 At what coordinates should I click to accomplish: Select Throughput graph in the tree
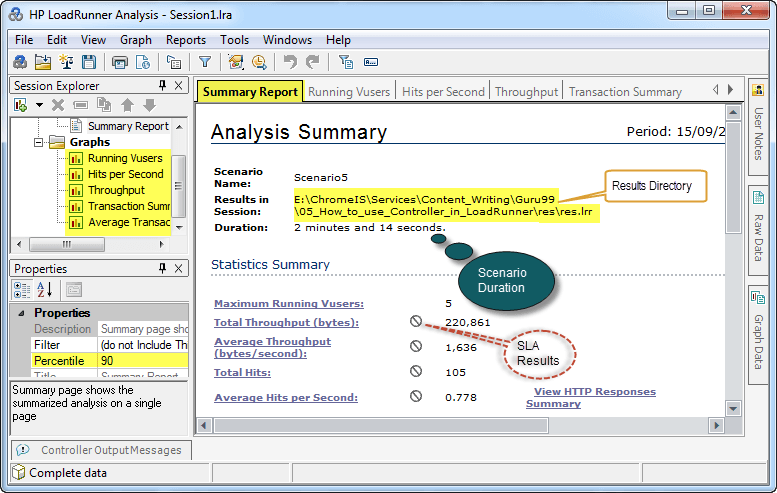(116, 190)
